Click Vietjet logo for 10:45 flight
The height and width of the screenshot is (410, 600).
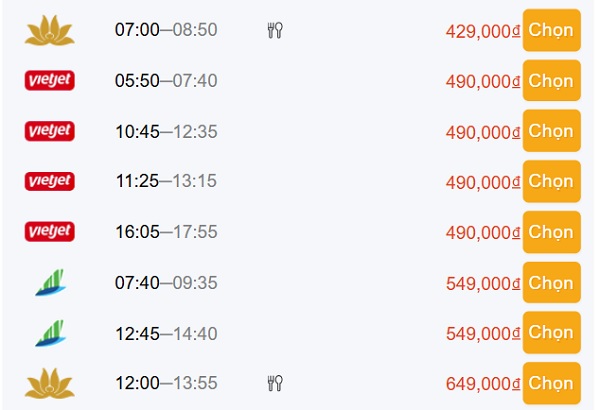click(x=49, y=131)
